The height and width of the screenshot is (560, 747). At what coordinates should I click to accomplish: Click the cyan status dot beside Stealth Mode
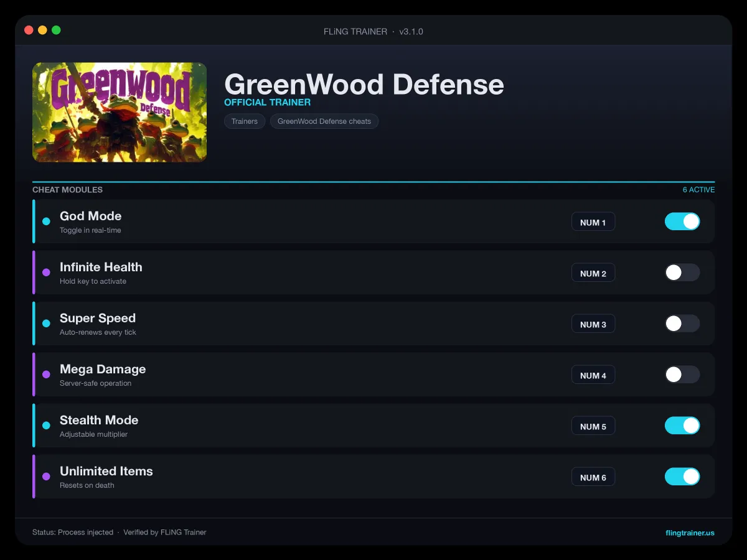(x=46, y=426)
